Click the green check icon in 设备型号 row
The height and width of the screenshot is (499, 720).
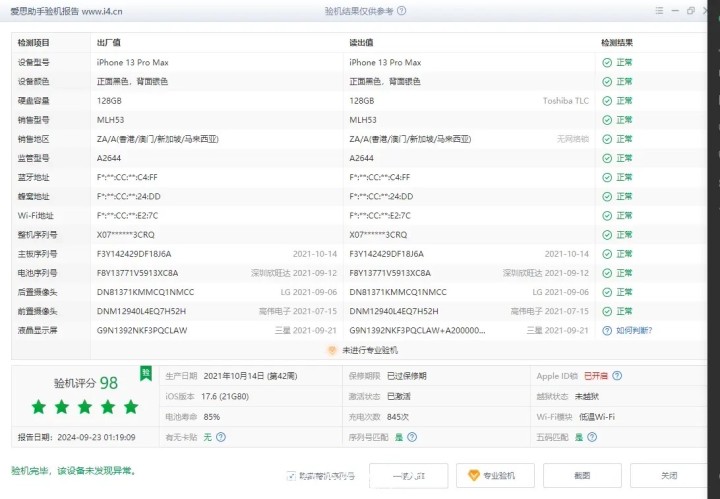pyautogui.click(x=607, y=62)
